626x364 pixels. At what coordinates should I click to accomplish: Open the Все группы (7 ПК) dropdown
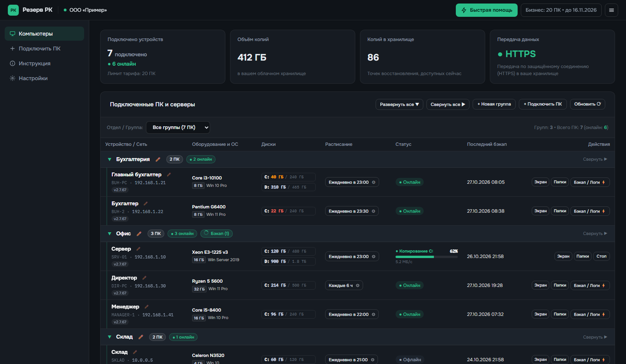[178, 127]
